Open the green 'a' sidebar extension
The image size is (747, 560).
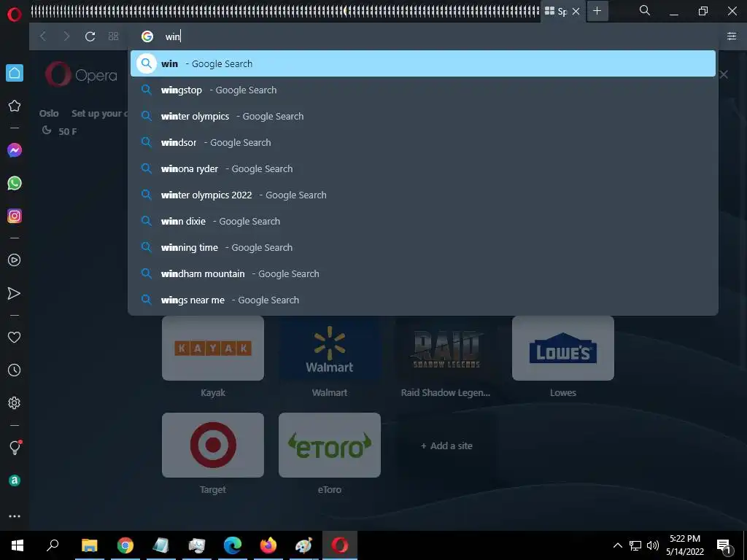click(15, 481)
